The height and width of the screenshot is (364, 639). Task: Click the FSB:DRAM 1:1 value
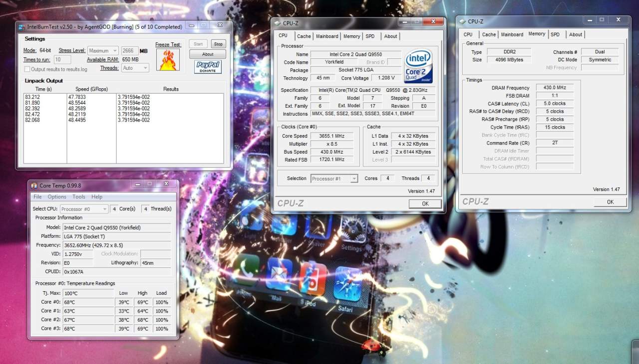(x=555, y=96)
